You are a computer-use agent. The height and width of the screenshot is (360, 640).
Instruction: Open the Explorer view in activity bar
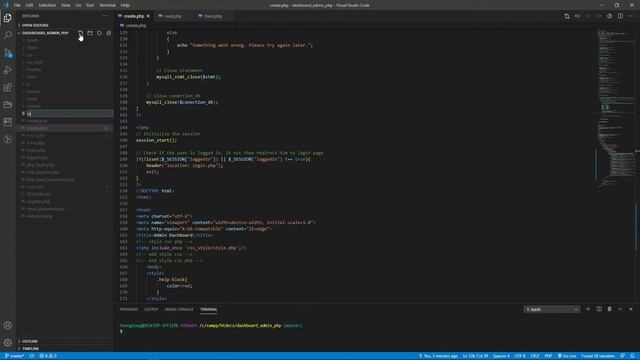pyautogui.click(x=8, y=18)
